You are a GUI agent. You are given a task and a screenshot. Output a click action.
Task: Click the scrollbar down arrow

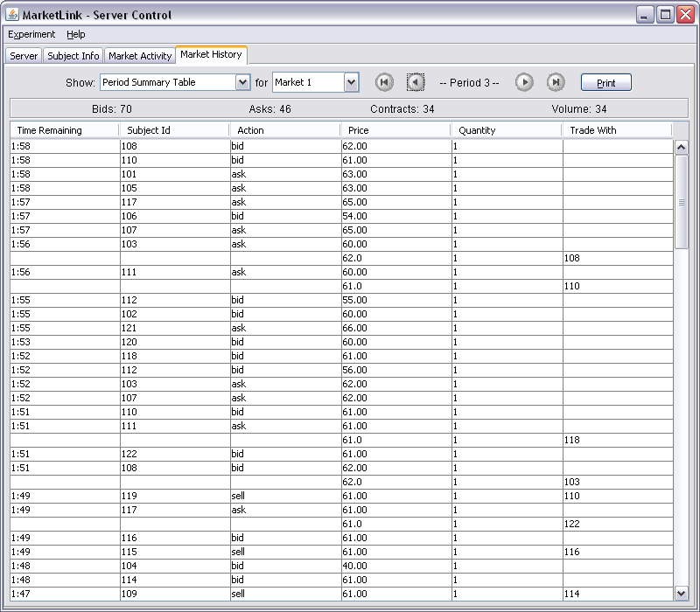pos(681,594)
